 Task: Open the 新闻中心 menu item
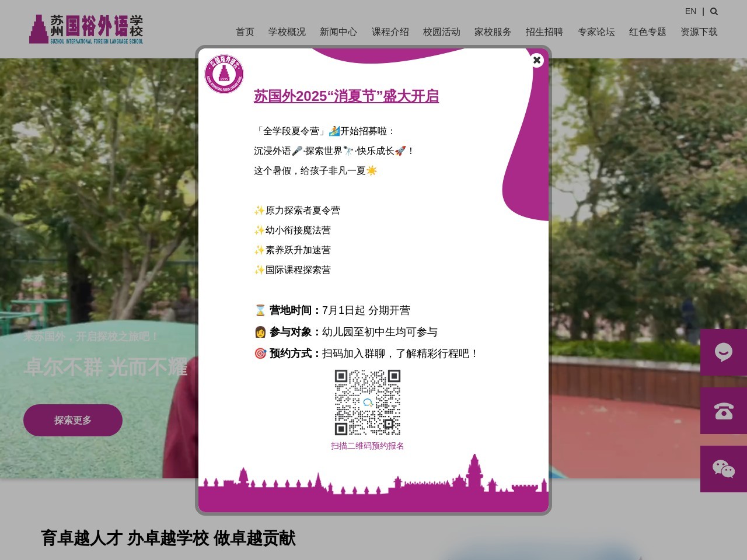point(338,32)
